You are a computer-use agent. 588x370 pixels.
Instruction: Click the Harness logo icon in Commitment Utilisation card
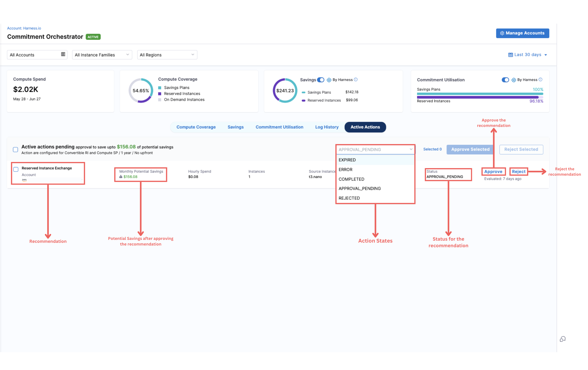[514, 80]
